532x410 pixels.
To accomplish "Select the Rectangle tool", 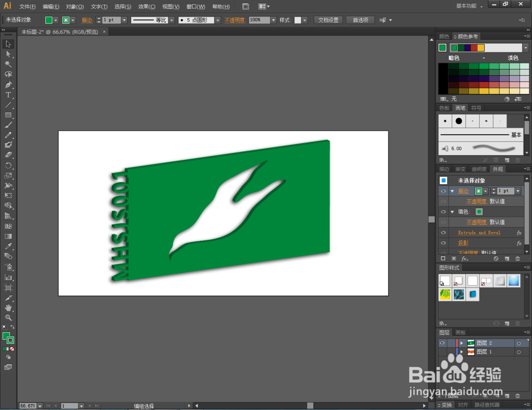I will pos(8,115).
